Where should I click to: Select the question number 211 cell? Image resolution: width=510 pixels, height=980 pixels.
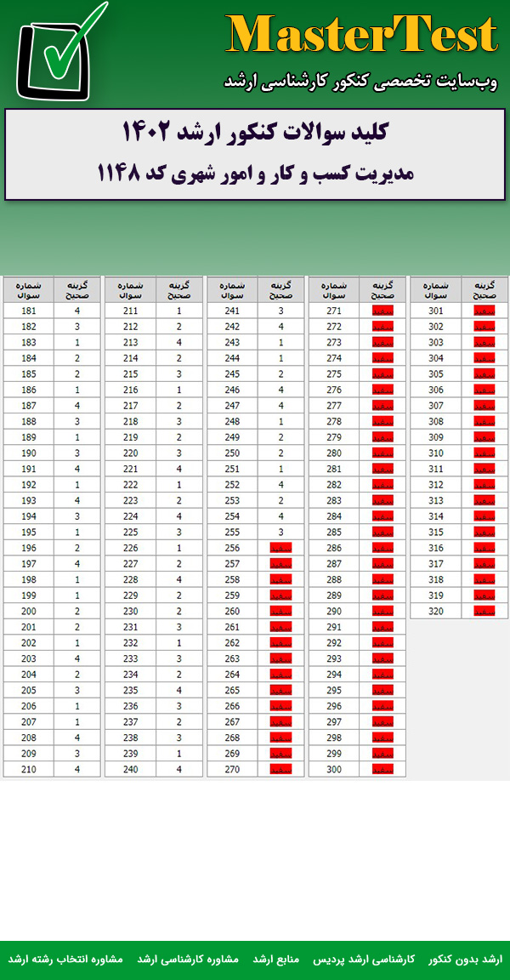pyautogui.click(x=130, y=311)
